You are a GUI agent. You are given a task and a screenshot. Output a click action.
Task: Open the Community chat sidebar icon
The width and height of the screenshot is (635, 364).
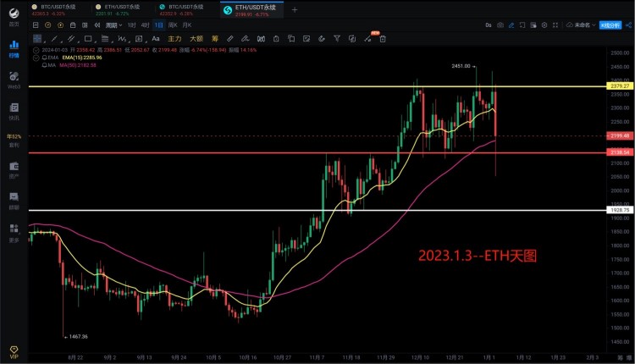(14, 201)
